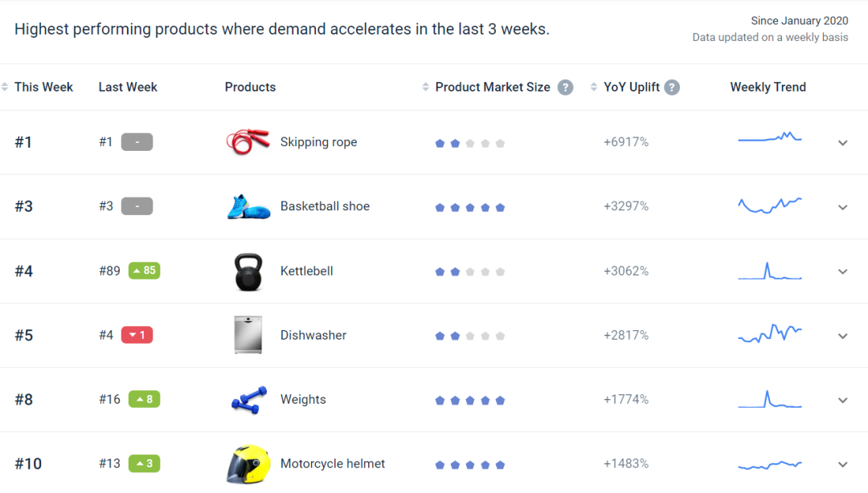Screen dimensions: 868x493
Task: Sort by Product Market Size column
Action: pos(492,88)
